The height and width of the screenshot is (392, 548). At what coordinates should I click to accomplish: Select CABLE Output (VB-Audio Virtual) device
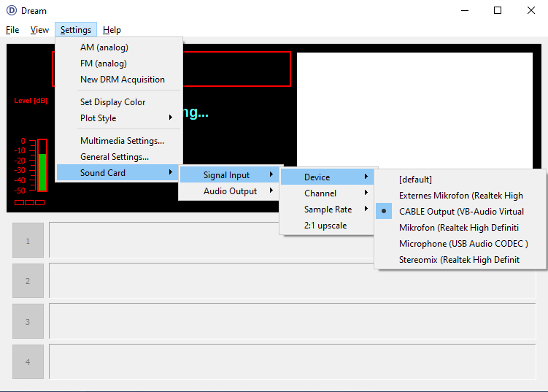tap(461, 212)
